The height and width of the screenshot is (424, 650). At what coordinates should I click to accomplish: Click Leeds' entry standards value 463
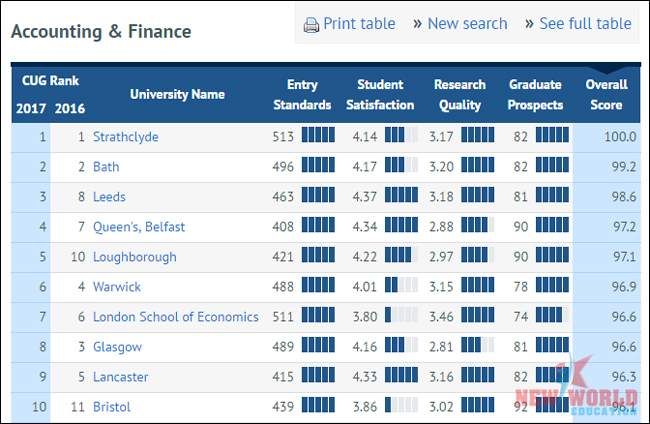(x=283, y=196)
